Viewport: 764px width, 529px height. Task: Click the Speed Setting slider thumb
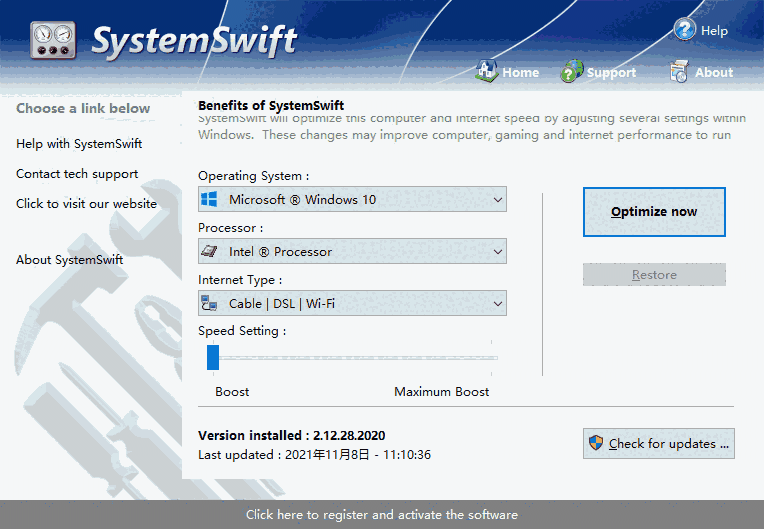(x=213, y=358)
